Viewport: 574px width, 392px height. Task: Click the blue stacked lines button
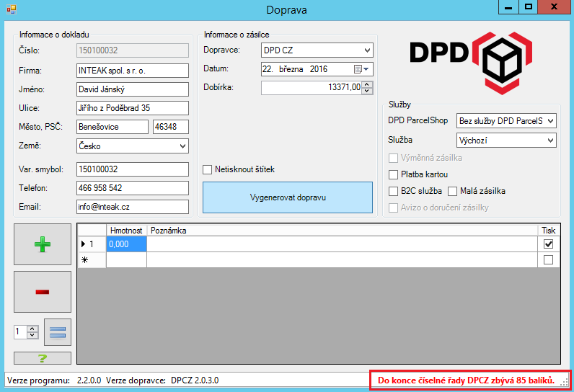(x=58, y=332)
